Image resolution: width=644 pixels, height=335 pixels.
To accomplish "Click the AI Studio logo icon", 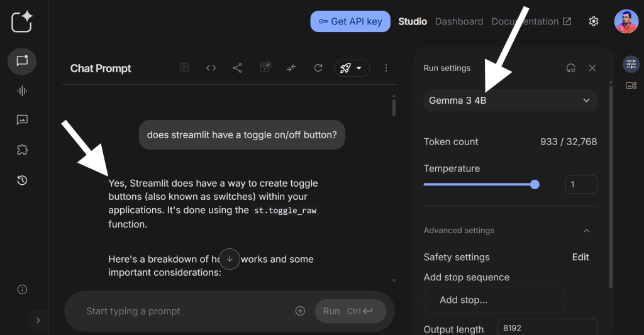I will click(22, 21).
